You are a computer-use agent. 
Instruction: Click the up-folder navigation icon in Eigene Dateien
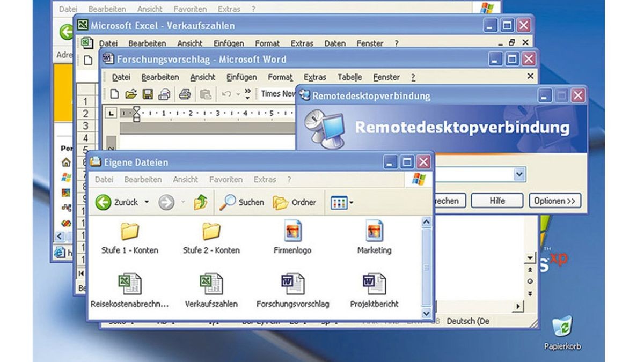(200, 202)
